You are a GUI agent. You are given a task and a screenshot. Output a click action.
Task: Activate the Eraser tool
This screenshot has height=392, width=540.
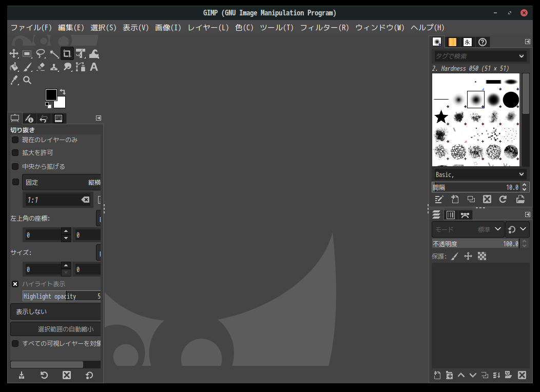(x=41, y=67)
